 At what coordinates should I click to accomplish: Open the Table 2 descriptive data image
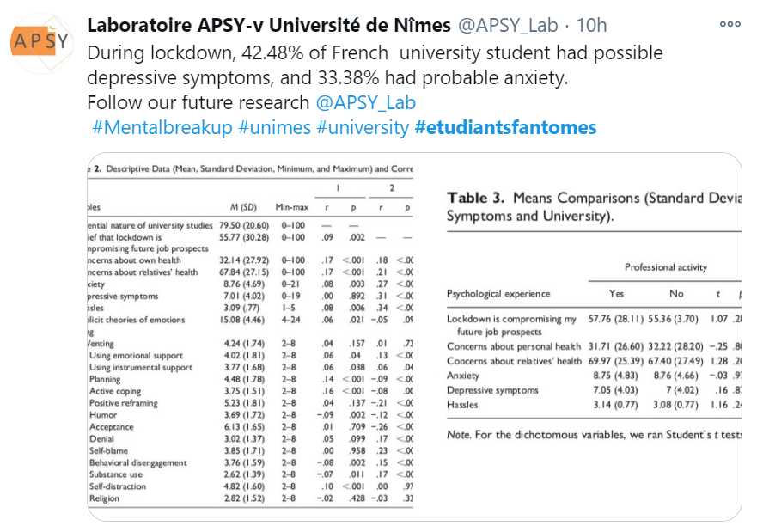click(x=250, y=336)
